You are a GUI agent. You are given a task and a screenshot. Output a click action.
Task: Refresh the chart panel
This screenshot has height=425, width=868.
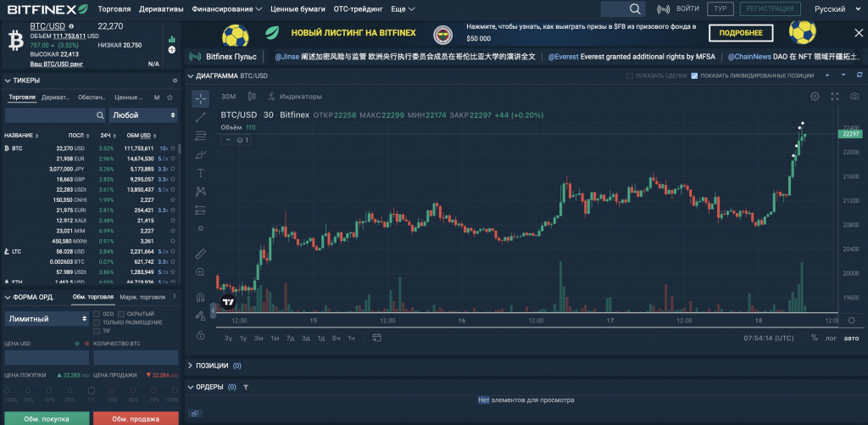pyautogui.click(x=860, y=75)
